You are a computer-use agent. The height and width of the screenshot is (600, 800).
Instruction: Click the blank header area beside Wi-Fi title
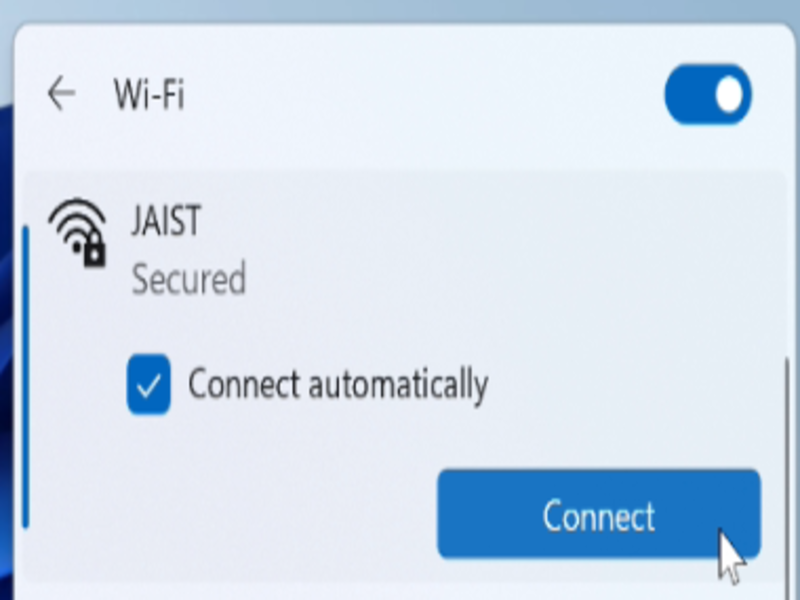click(423, 94)
